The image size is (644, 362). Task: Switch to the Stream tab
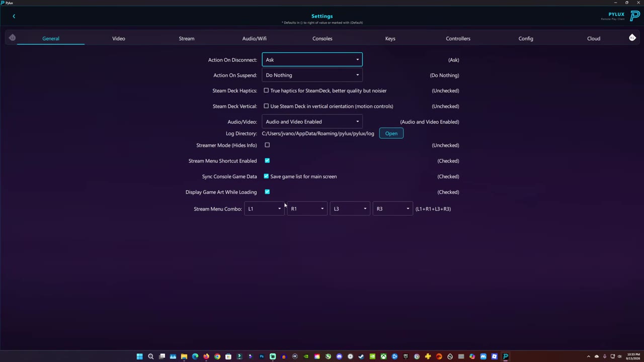point(187,38)
